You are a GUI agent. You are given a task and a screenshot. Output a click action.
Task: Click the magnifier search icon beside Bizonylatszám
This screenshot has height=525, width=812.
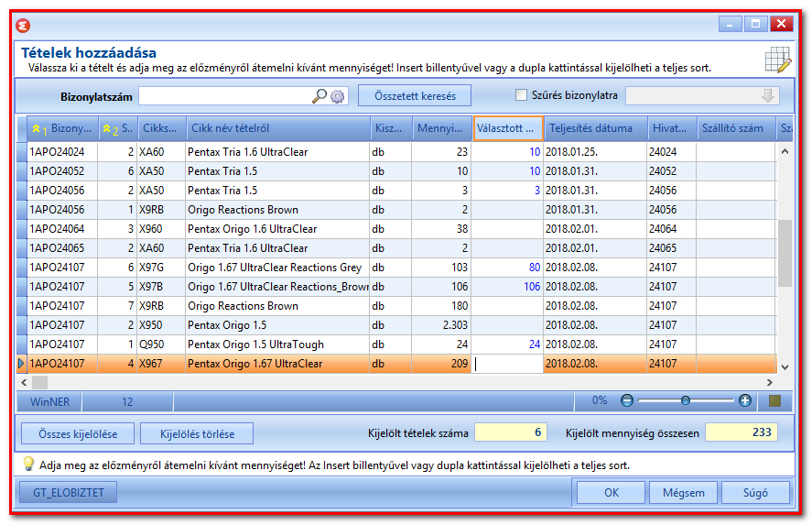[319, 96]
